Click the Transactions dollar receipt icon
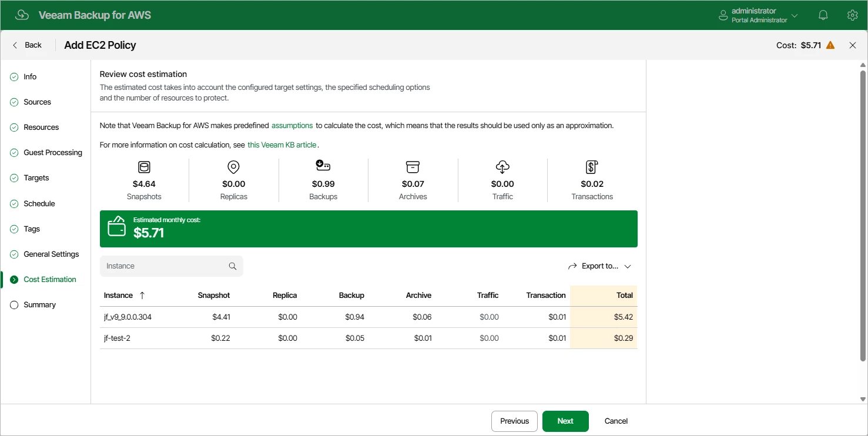 coord(592,167)
